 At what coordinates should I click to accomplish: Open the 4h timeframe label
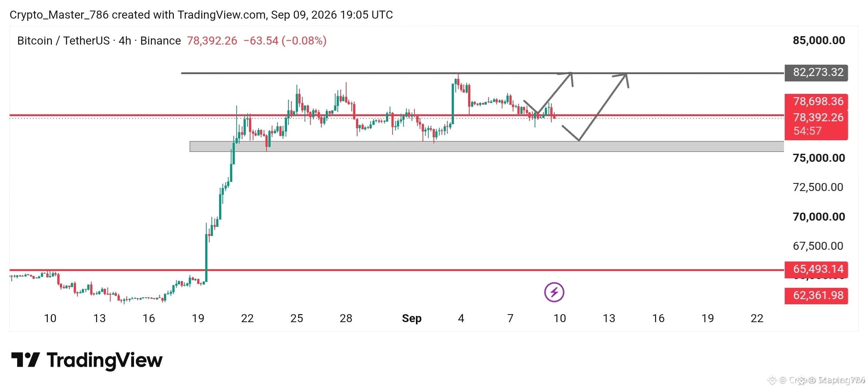click(125, 41)
